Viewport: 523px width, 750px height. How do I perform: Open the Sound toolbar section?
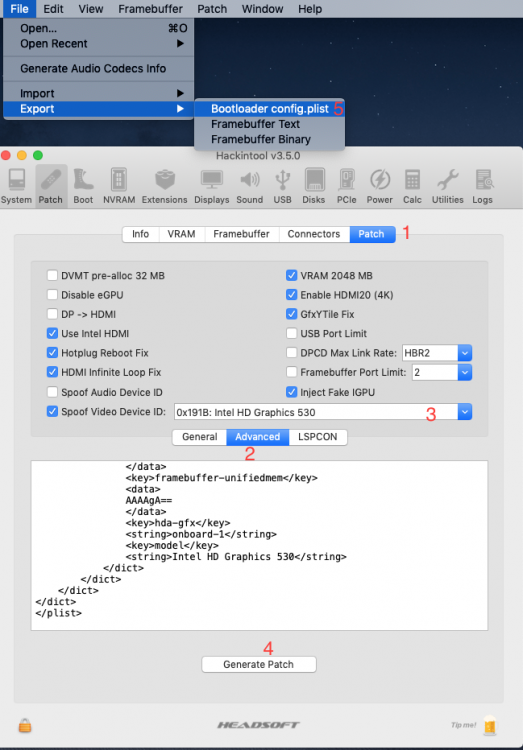click(249, 187)
